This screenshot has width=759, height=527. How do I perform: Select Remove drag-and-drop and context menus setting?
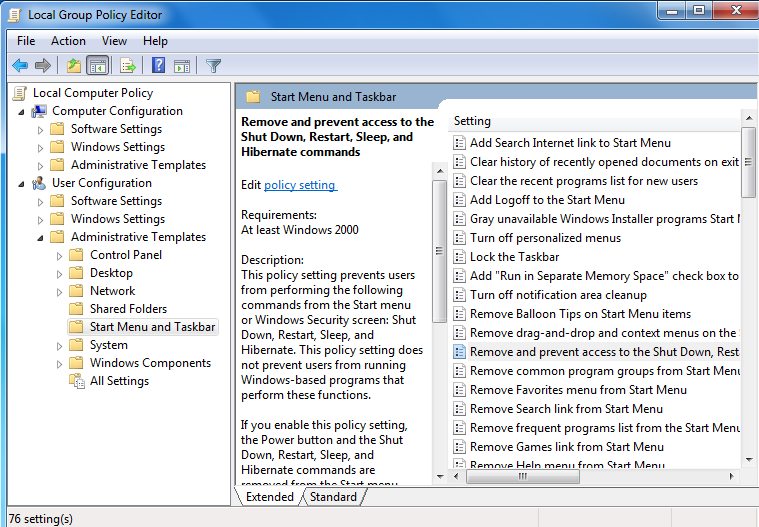point(605,333)
